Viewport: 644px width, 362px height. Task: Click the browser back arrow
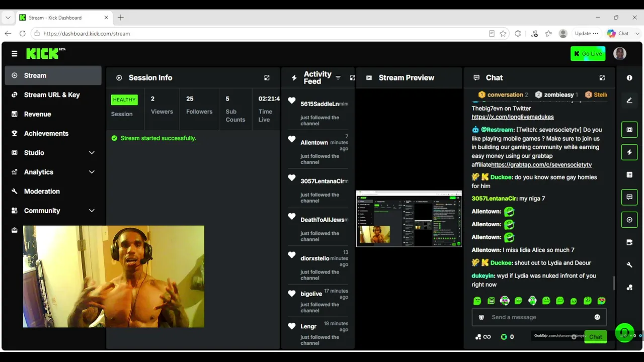8,34
